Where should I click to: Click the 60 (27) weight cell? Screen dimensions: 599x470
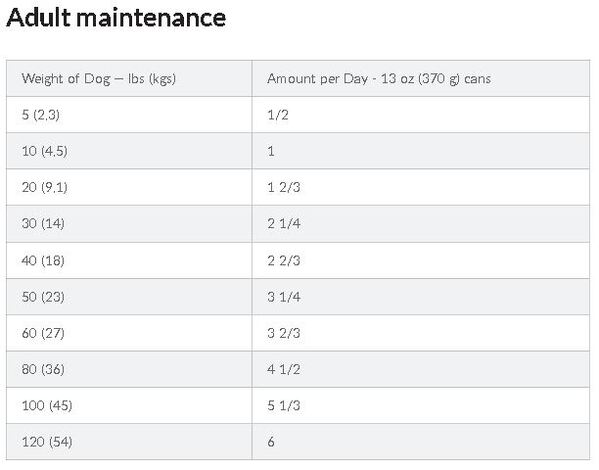tap(129, 333)
